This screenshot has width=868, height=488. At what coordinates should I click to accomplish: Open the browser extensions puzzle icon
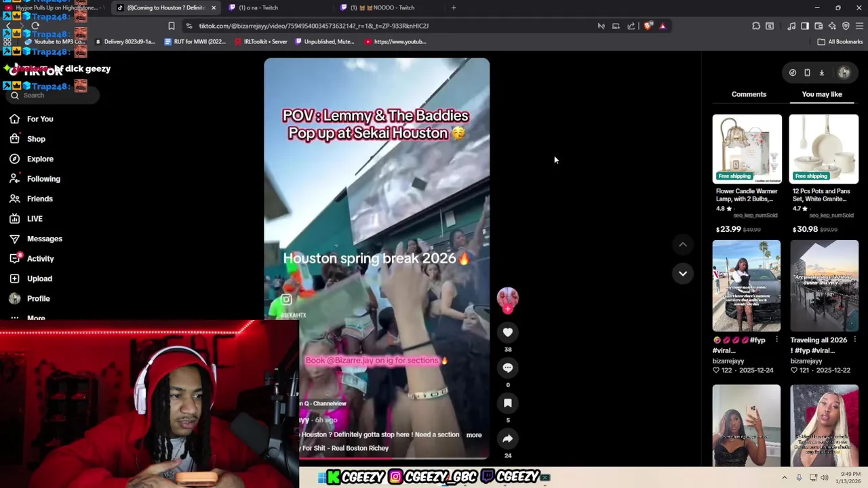tap(756, 26)
